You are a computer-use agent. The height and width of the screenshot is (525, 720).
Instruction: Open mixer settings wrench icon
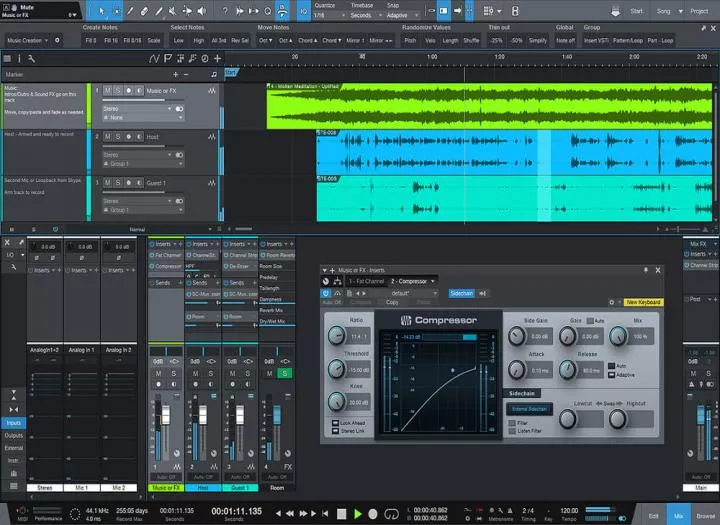point(13,266)
